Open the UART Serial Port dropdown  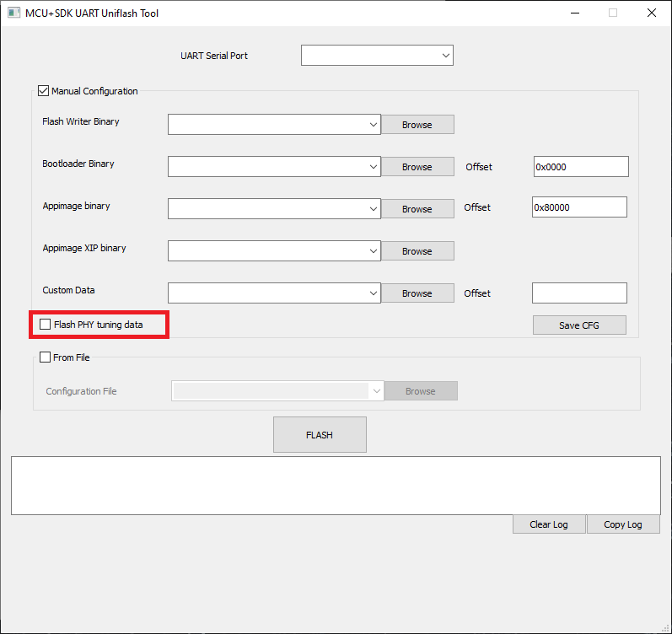445,56
